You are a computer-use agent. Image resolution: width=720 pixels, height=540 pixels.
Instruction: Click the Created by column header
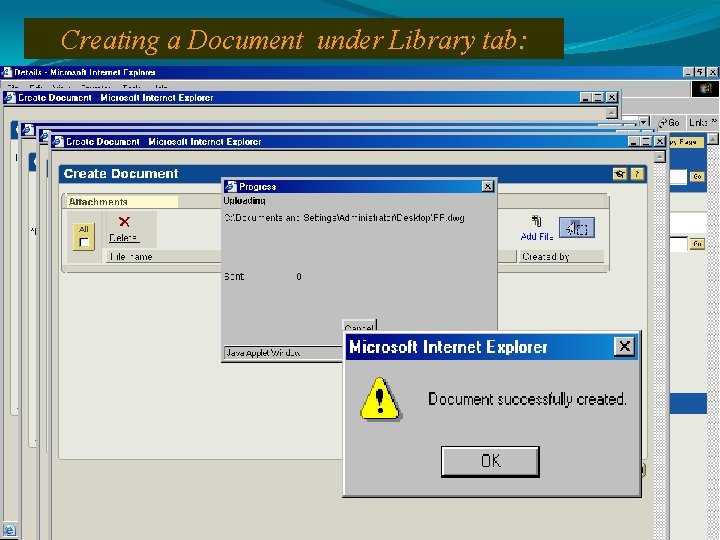(x=561, y=257)
